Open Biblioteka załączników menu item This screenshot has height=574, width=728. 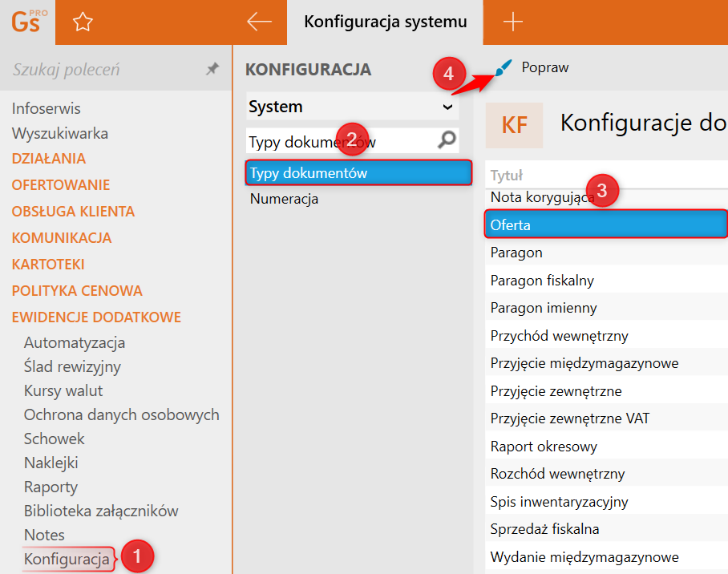(101, 511)
